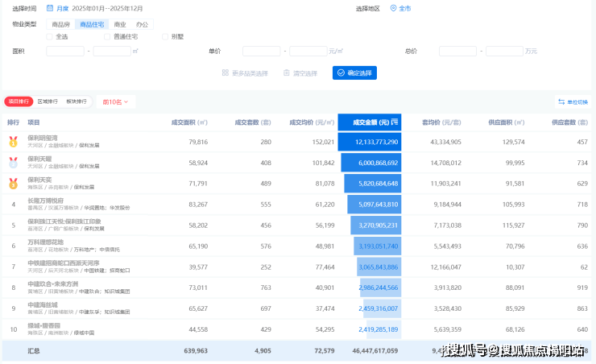Click the 12,133,773,290 amount bar
Image resolution: width=596 pixels, height=364 pixels.
370,142
